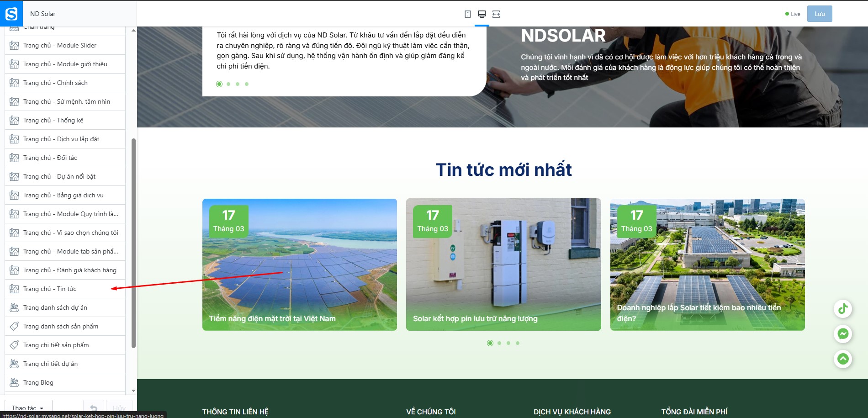Viewport: 868px width, 418px height.
Task: Click the TỔNG ĐÀI MIỄN PHÍ footer heading
Action: pos(694,412)
